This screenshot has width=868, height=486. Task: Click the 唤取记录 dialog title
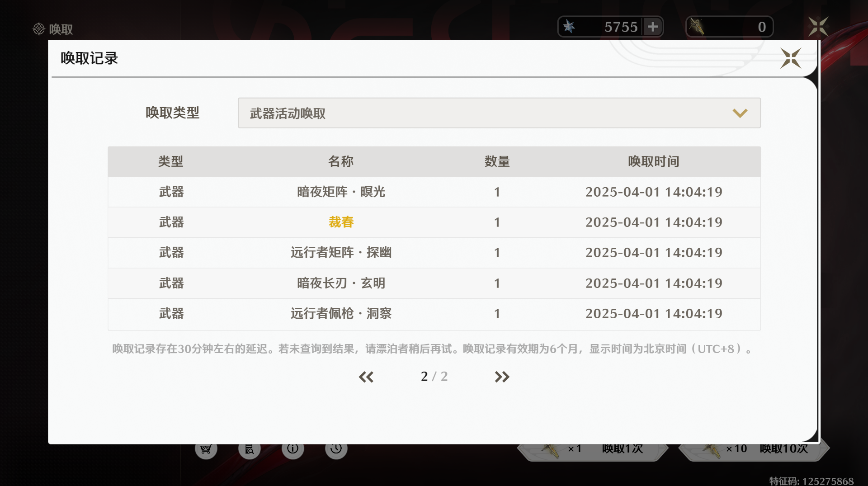89,58
